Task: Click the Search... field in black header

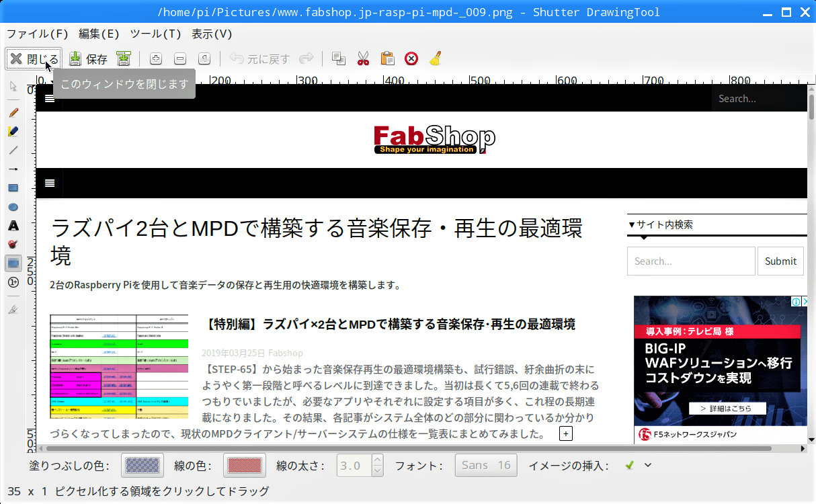Action: click(759, 99)
